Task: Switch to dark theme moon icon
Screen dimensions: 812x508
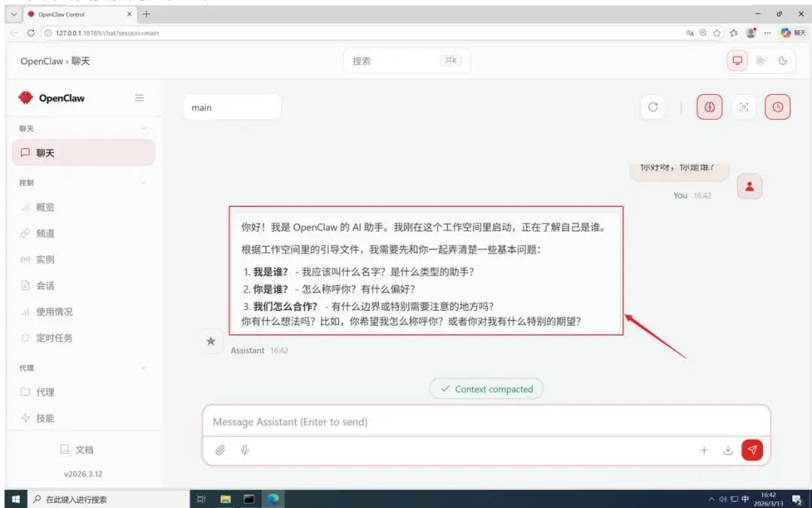Action: (x=783, y=61)
